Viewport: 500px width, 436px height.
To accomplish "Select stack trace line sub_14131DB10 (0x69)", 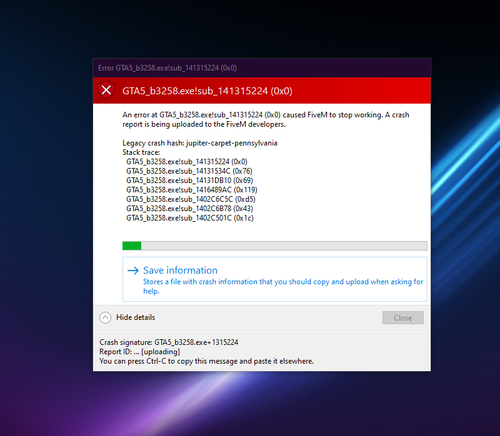I will click(189, 180).
